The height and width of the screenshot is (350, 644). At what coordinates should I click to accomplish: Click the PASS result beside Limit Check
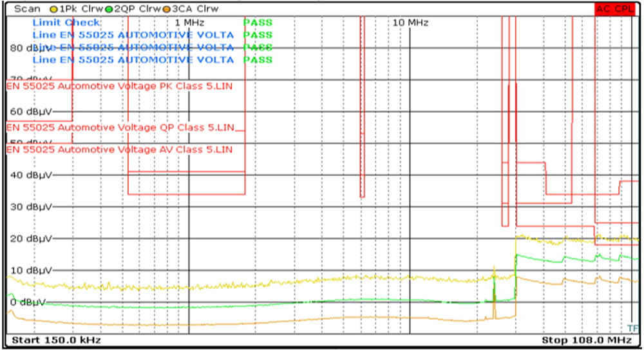point(258,23)
